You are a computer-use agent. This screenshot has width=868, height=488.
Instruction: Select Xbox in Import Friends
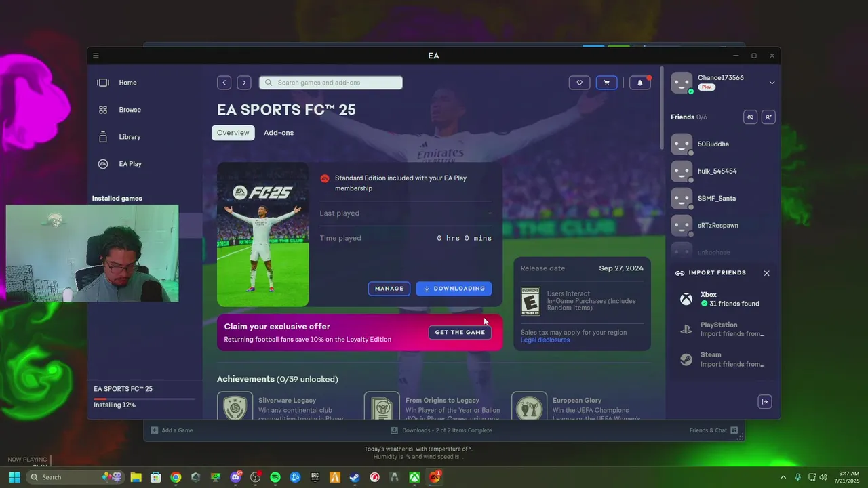[x=723, y=299]
